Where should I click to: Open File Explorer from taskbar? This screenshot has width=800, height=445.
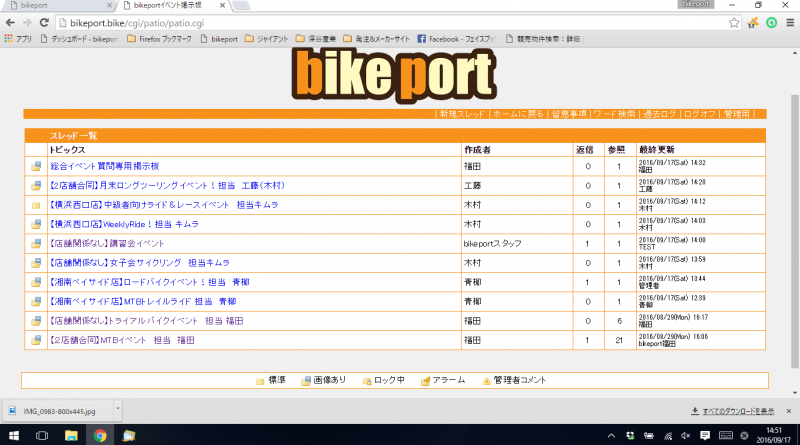pyautogui.click(x=71, y=435)
